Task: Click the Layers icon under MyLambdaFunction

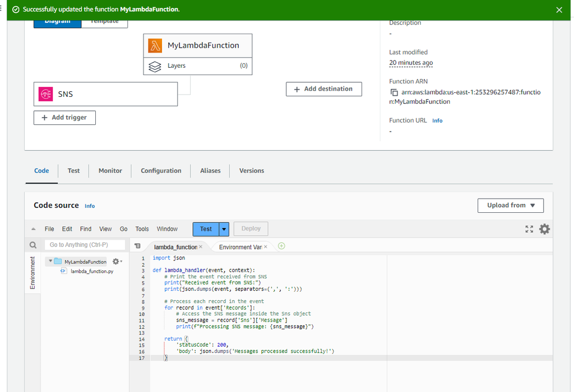Action: click(155, 66)
